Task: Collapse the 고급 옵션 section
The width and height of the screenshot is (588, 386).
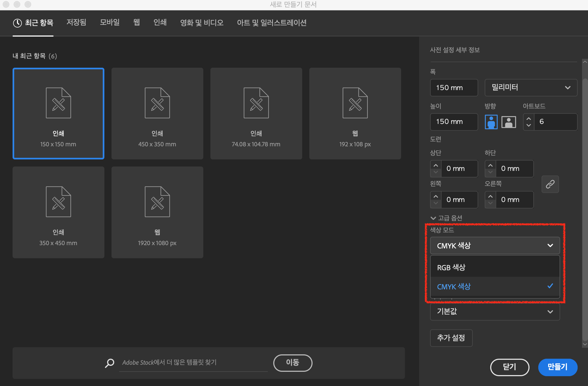Action: [x=433, y=218]
